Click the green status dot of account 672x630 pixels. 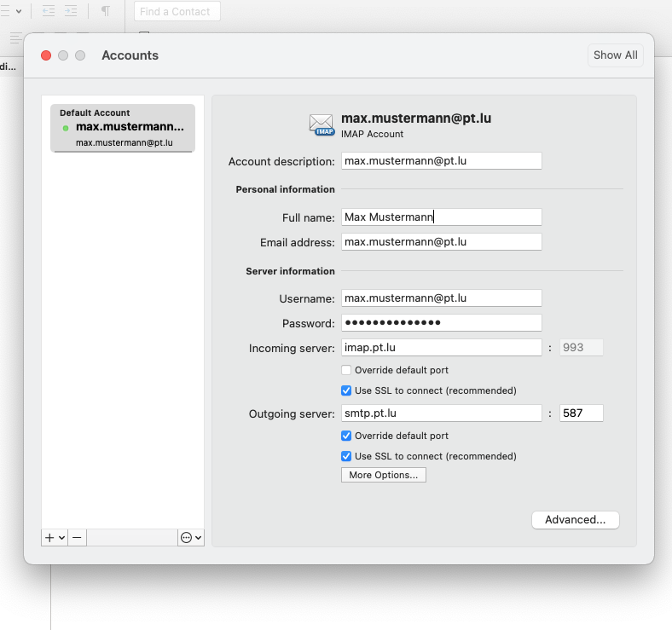pos(66,128)
